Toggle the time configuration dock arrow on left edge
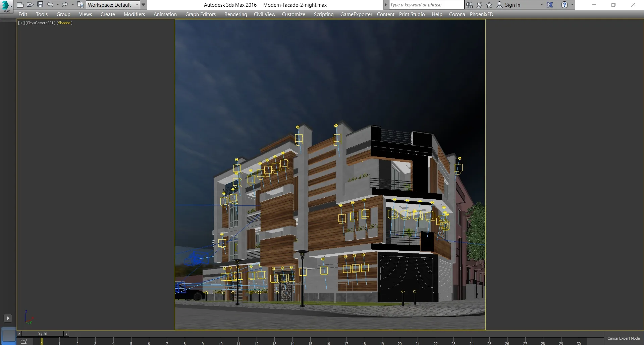The height and width of the screenshot is (345, 644). [x=8, y=318]
